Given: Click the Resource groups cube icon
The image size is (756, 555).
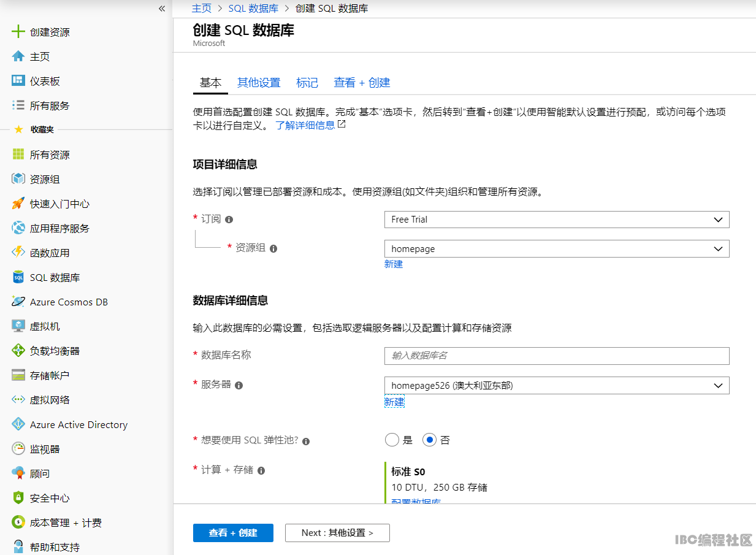Looking at the screenshot, I should (x=18, y=179).
